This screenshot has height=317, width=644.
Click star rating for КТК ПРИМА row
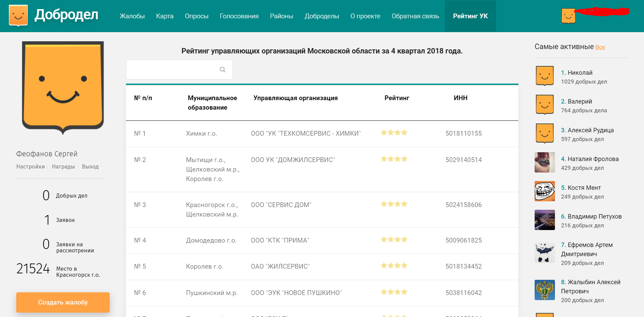tap(394, 240)
